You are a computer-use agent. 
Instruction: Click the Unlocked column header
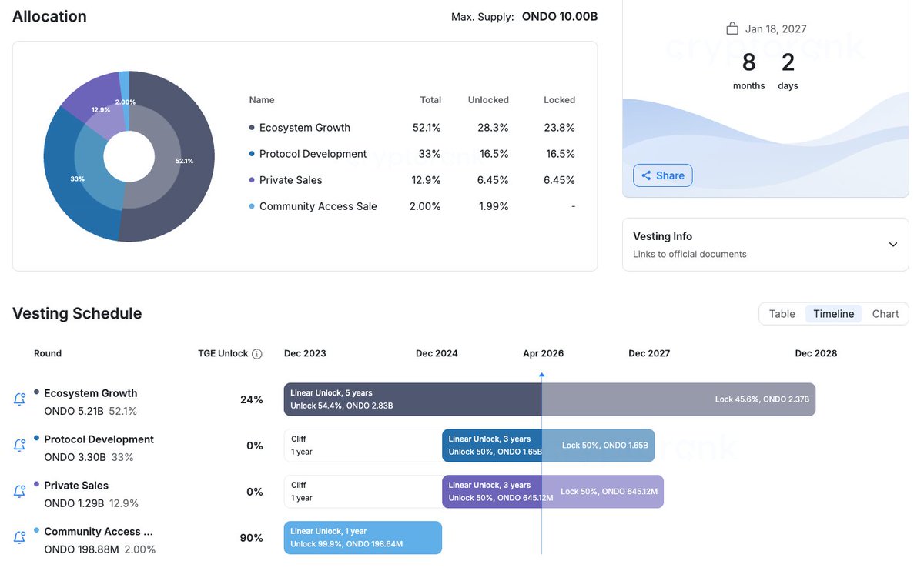click(488, 100)
